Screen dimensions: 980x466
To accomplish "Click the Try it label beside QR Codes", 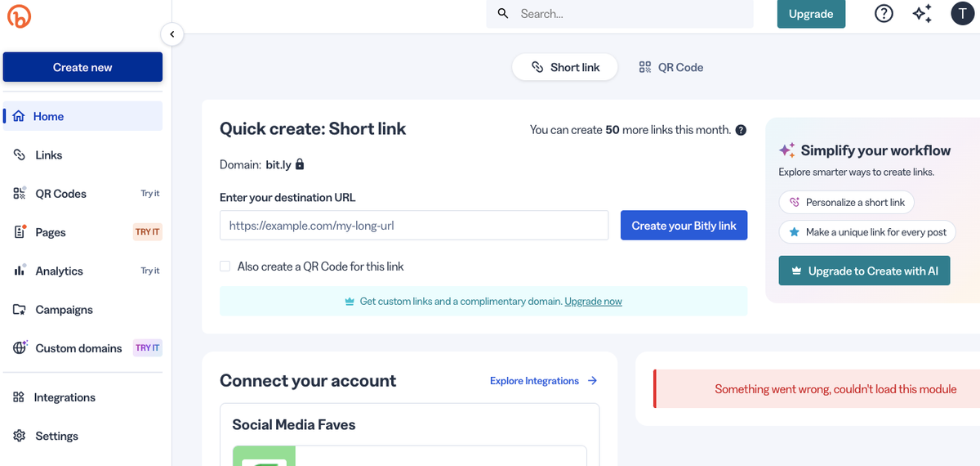I will click(150, 194).
